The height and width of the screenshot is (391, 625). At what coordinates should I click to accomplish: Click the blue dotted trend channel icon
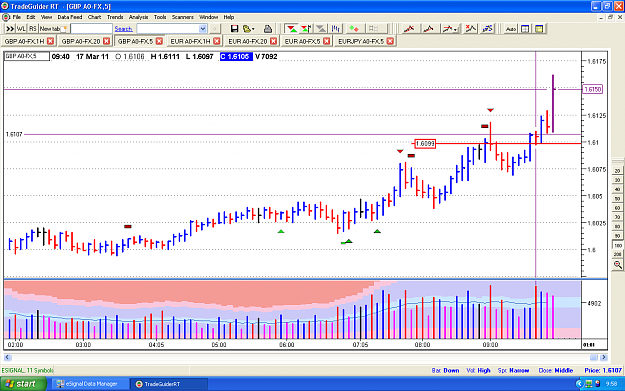[487, 29]
